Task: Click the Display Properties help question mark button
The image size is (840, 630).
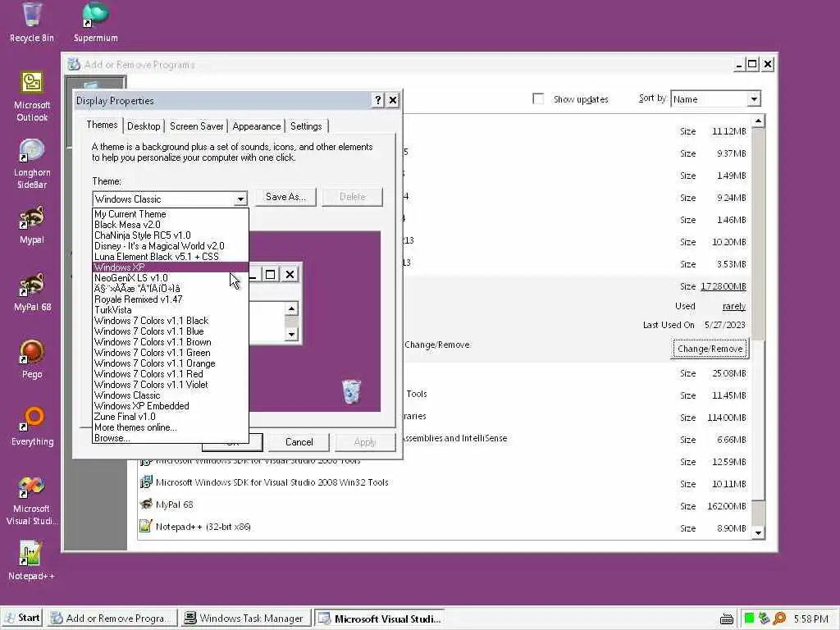Action: [377, 100]
